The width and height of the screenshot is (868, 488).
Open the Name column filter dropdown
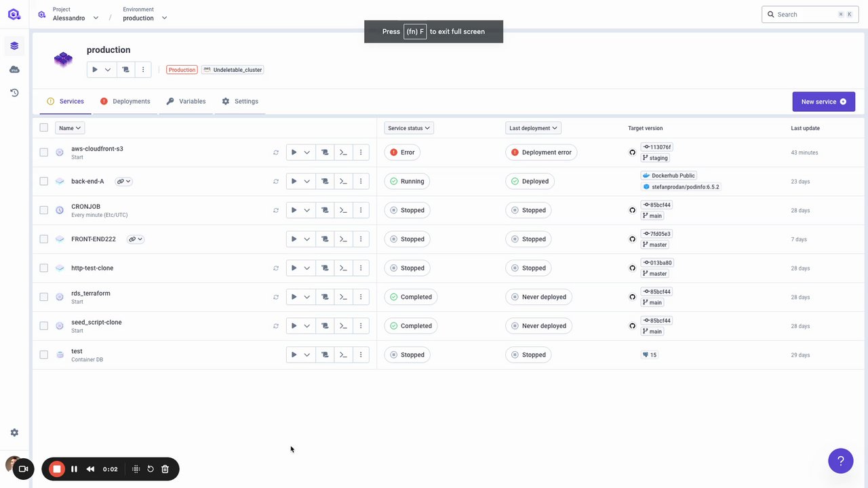[70, 128]
